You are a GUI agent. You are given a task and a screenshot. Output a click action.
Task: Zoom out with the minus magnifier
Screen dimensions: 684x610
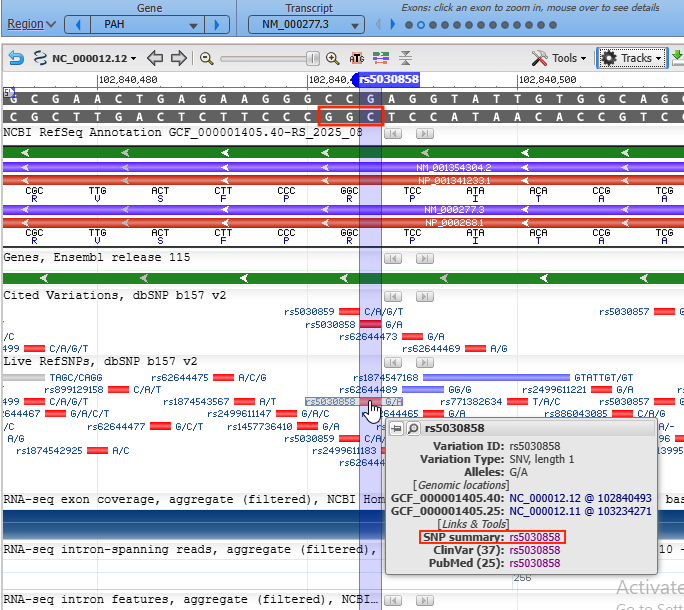tap(206, 58)
